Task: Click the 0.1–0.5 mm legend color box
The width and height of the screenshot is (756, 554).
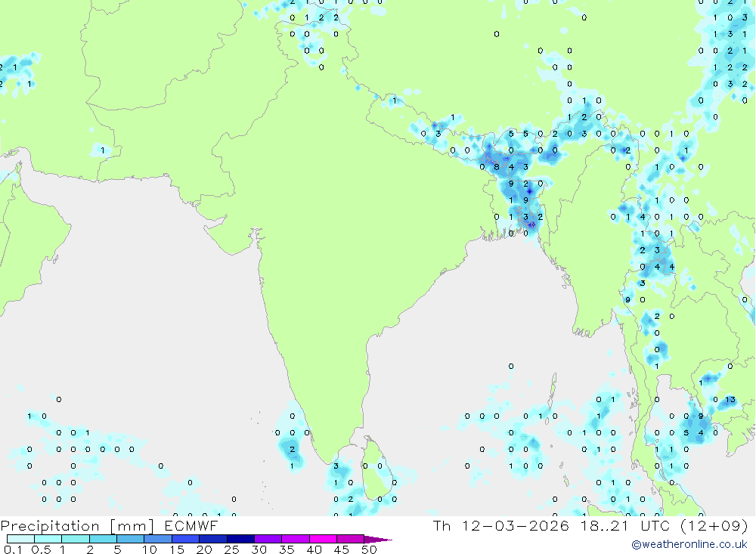Action: pyautogui.click(x=20, y=539)
